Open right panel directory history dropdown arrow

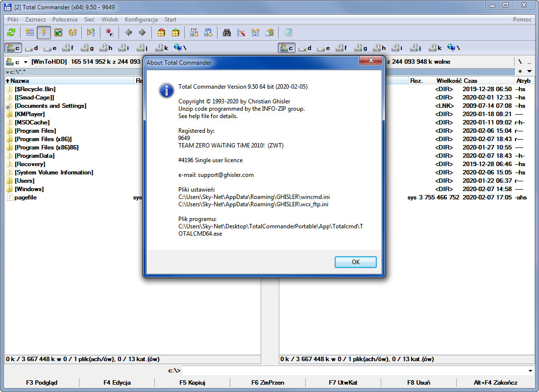(x=530, y=72)
